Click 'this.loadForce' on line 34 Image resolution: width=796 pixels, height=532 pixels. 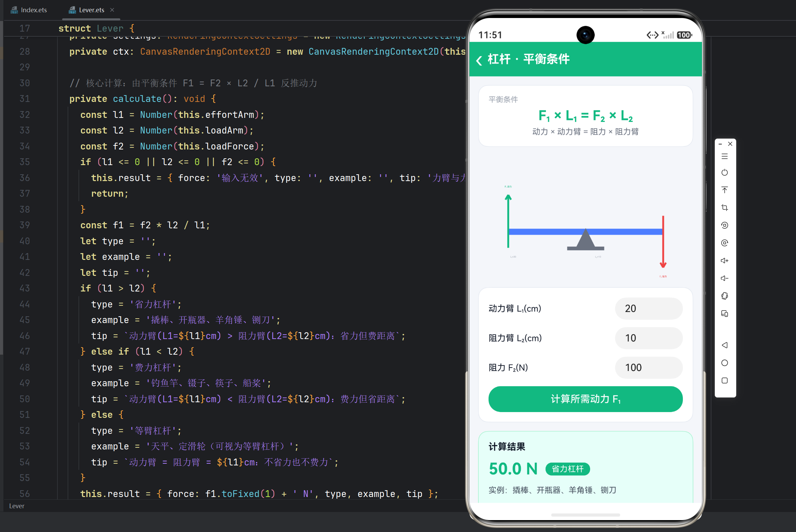pyautogui.click(x=216, y=146)
